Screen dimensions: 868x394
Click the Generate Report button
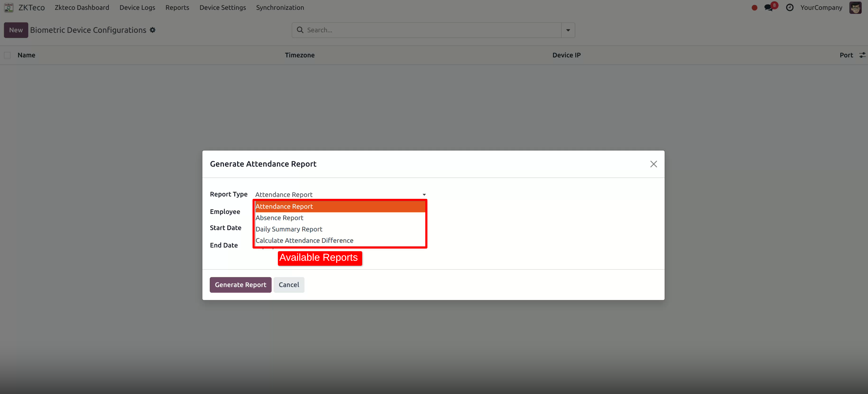[240, 284]
